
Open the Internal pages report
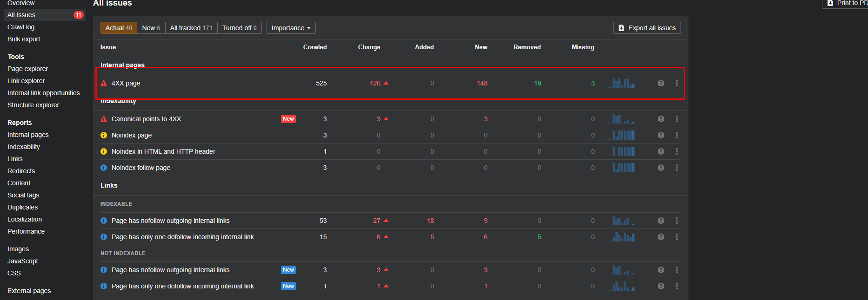(28, 135)
